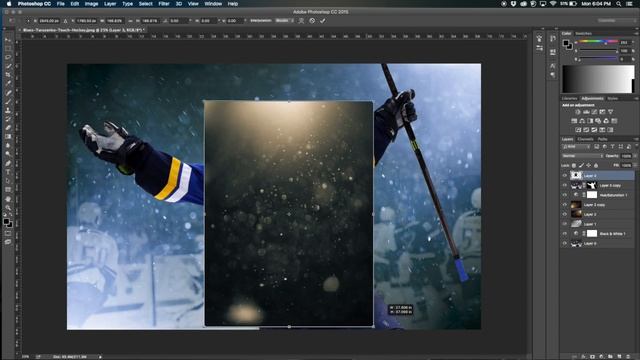Image resolution: width=640 pixels, height=360 pixels.
Task: Click the Quick Mask mode icon
Action: coord(8,233)
